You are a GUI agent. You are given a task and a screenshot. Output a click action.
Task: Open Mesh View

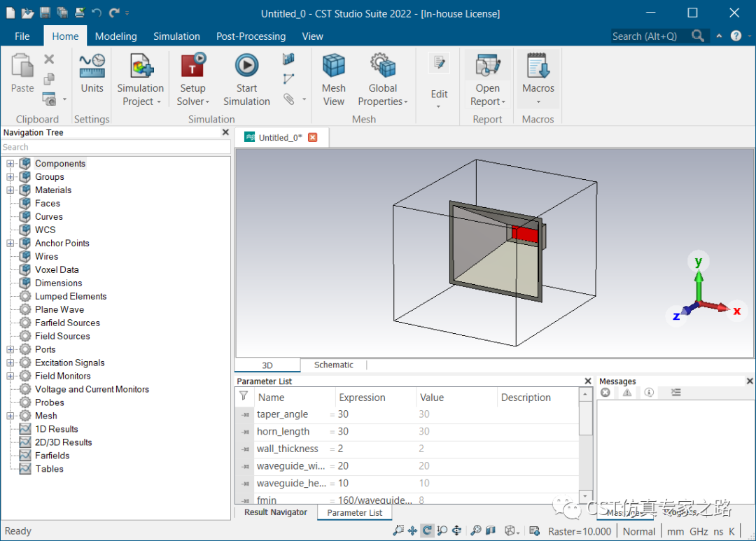[x=334, y=79]
